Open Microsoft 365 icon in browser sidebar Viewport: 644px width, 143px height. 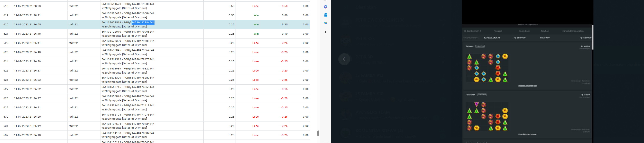click(x=326, y=7)
